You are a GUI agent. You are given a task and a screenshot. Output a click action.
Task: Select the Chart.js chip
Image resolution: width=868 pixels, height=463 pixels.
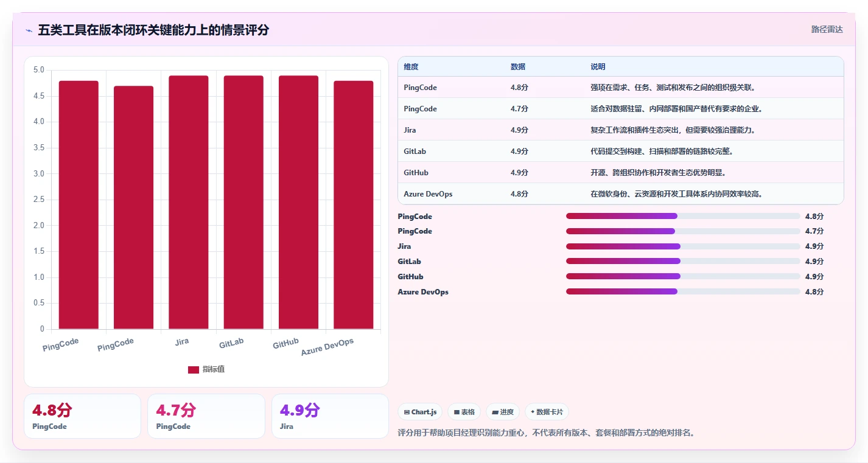click(420, 412)
